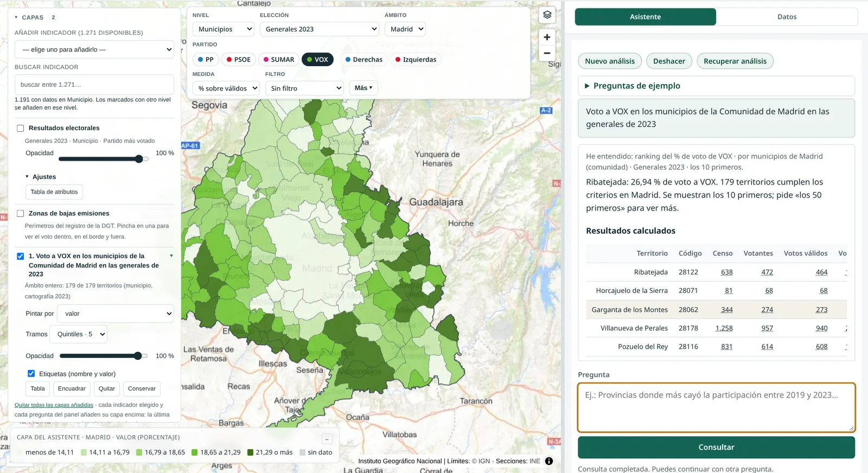Adjust Resultados electorales opacity slider
This screenshot has height=473, width=868.
104,159
